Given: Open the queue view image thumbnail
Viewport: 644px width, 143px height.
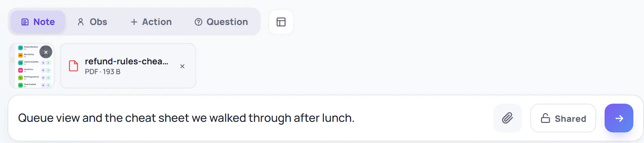Looking at the screenshot, I should [32, 66].
